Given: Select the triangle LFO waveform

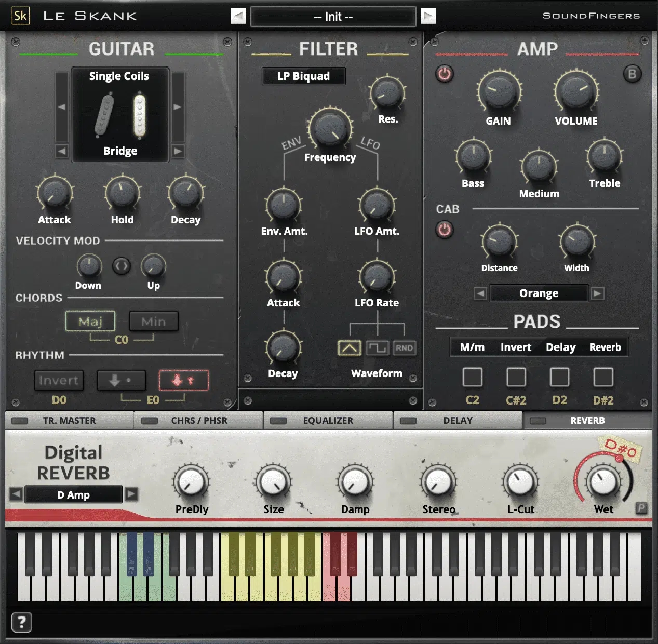Looking at the screenshot, I should click(x=350, y=348).
